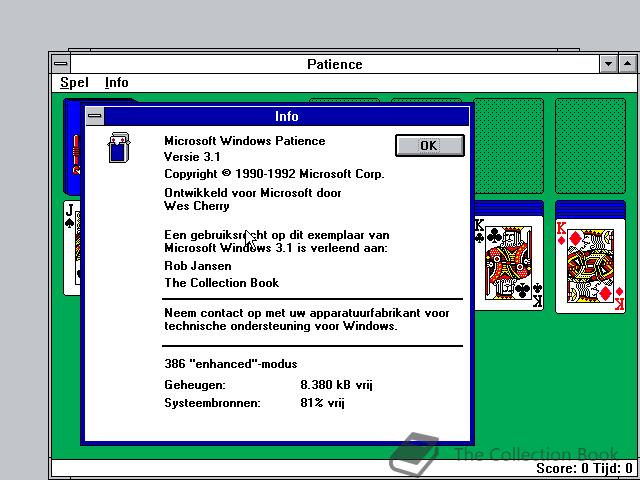Minimize the Patience window

pyautogui.click(x=608, y=64)
